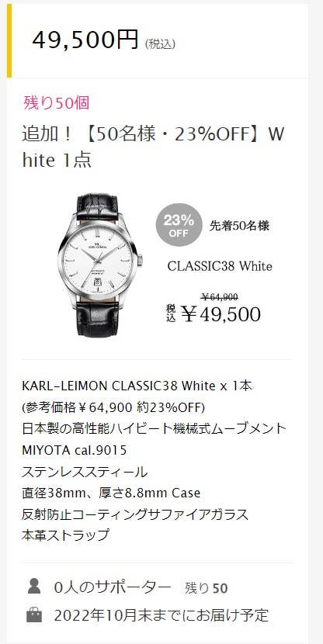Click the ￥49,500 discounted price in banner
The width and height of the screenshot is (323, 644).
tap(221, 314)
